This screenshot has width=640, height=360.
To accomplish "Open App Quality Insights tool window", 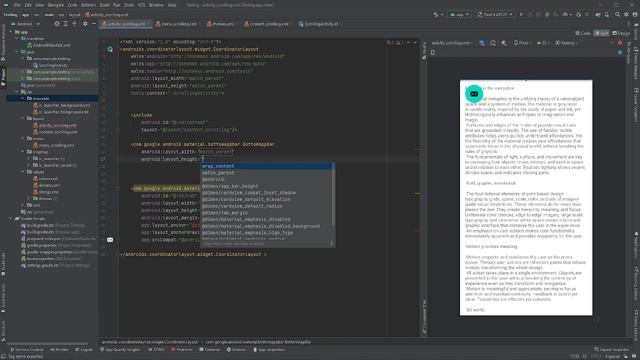I will (x=120, y=350).
